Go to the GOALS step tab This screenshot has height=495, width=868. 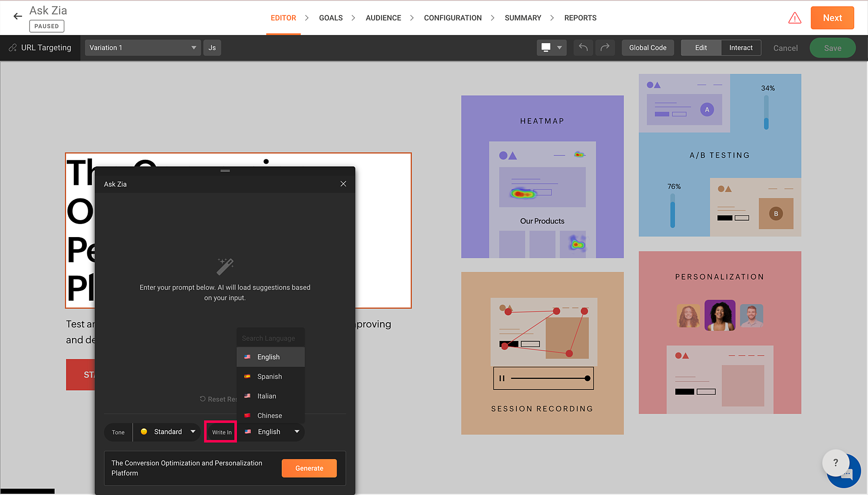331,18
